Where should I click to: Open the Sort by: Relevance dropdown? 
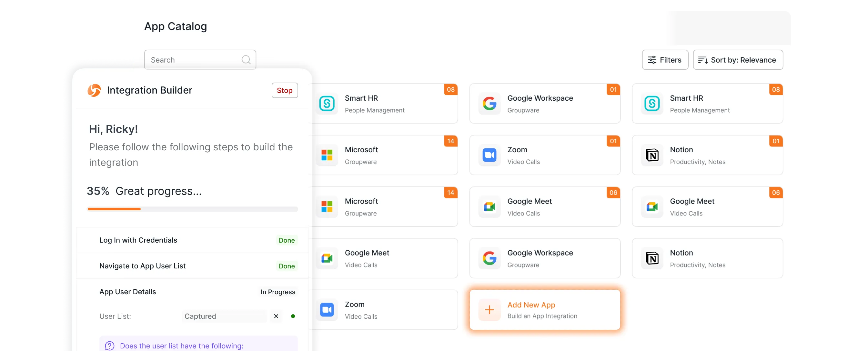click(x=738, y=60)
